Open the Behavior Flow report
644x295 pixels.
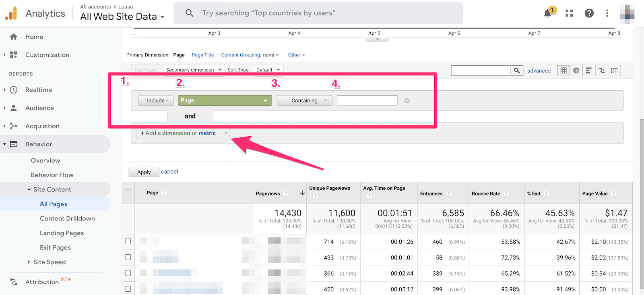click(52, 175)
